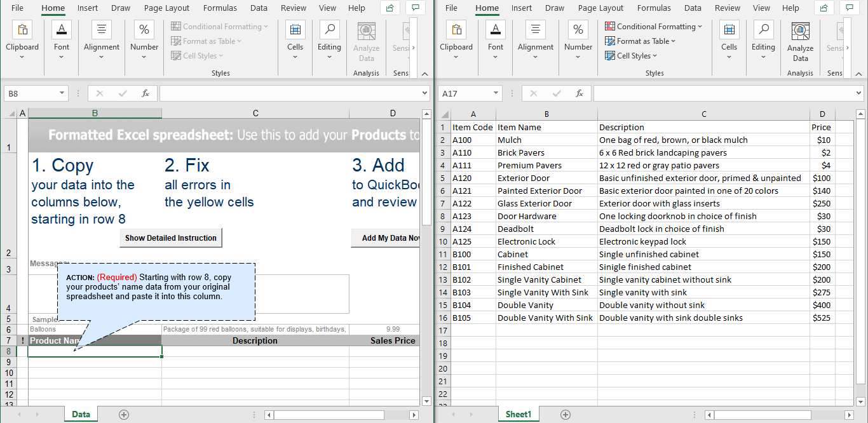Select the Data sheet tab
Viewport: 868px width, 423px height.
coord(81,414)
